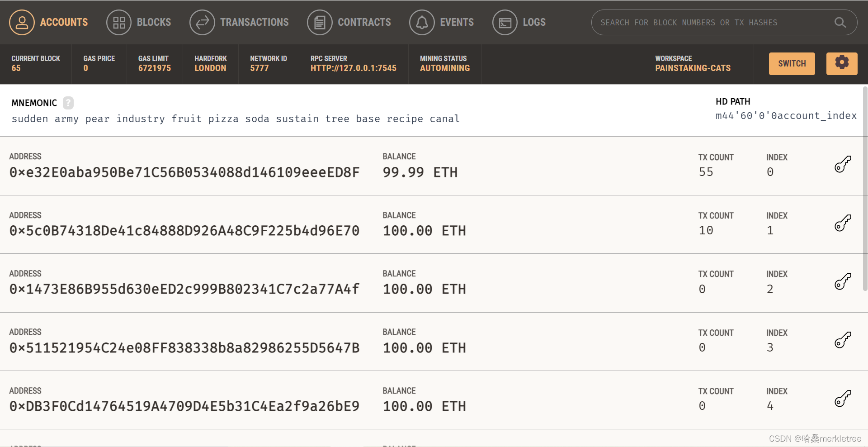Open settings with the gear icon
Screen dimensions: 868x447
[x=842, y=63]
